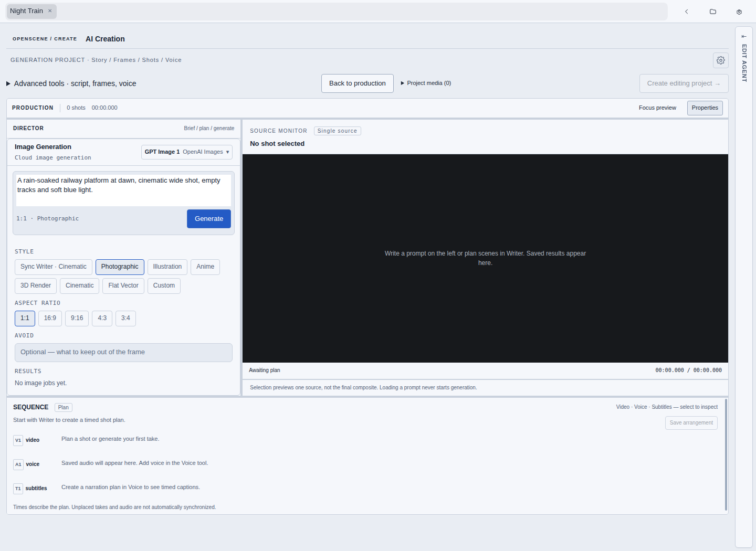
Task: Click Create editing project button
Action: [684, 83]
